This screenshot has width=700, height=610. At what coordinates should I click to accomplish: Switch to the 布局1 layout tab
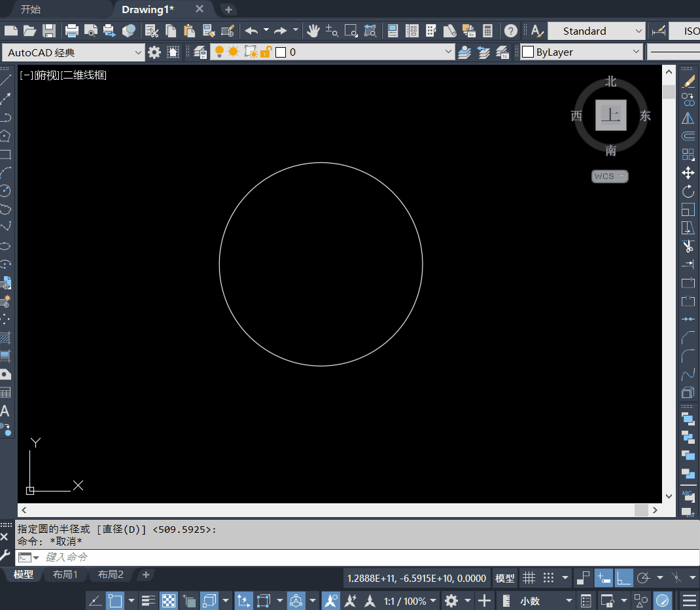pyautogui.click(x=65, y=574)
